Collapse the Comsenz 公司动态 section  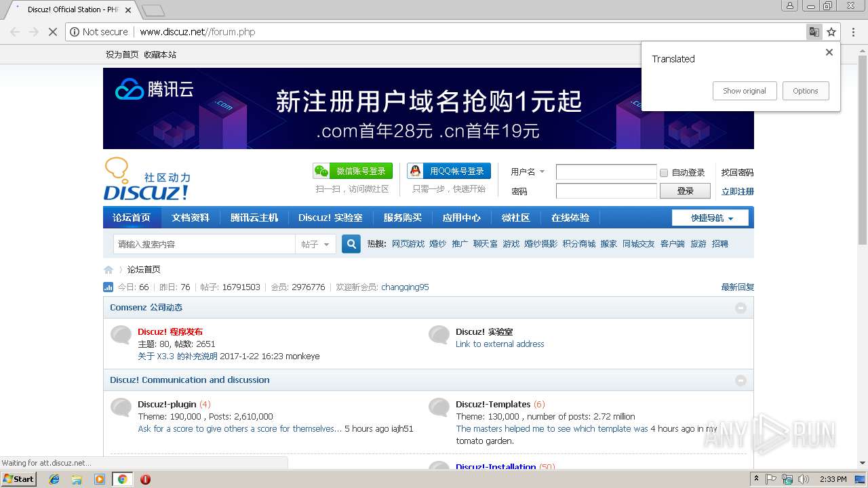pyautogui.click(x=741, y=308)
